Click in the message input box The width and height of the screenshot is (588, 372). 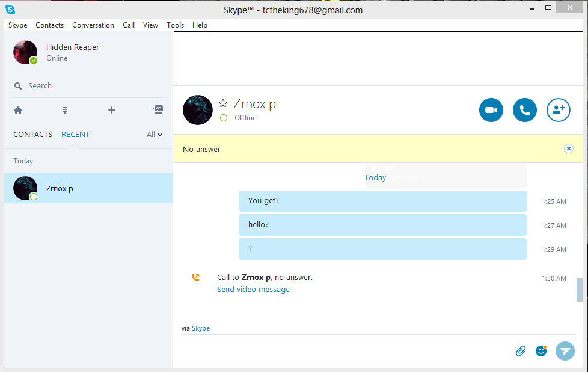pyautogui.click(x=345, y=350)
